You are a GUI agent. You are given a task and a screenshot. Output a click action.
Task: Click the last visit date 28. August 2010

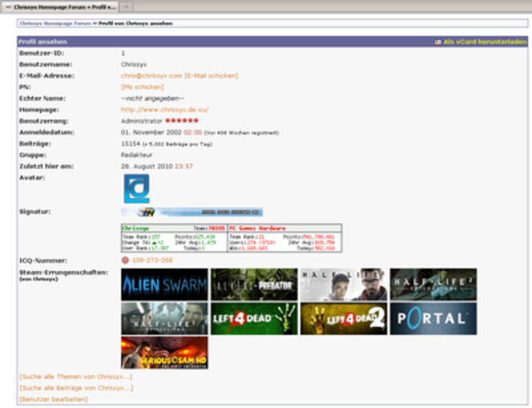pos(147,166)
